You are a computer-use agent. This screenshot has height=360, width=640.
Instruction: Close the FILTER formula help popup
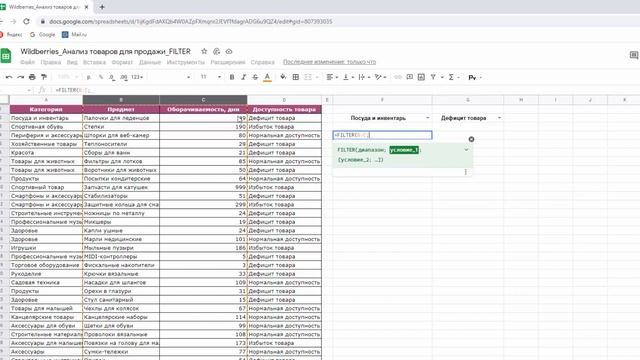click(x=471, y=139)
